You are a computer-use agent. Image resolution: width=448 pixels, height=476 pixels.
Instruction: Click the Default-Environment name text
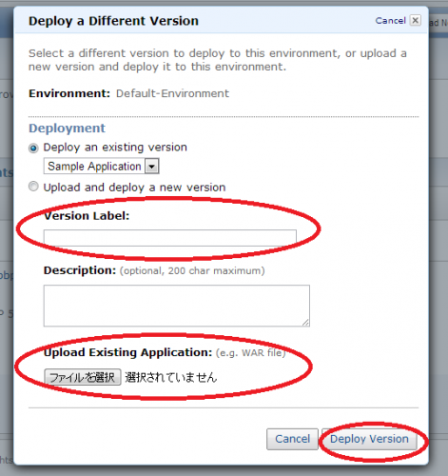tap(172, 93)
